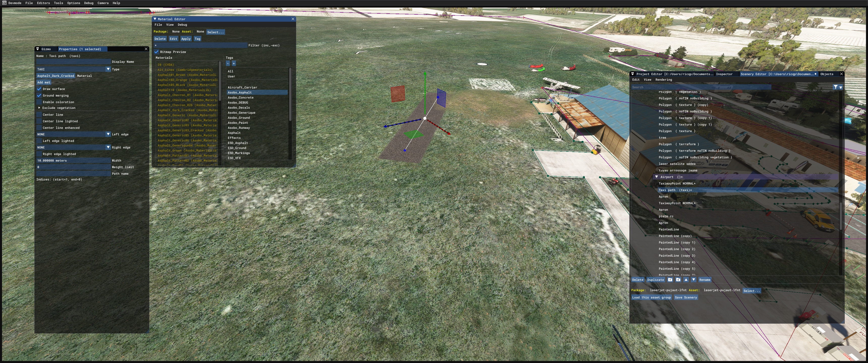Switch to the Inspector tab

(724, 74)
